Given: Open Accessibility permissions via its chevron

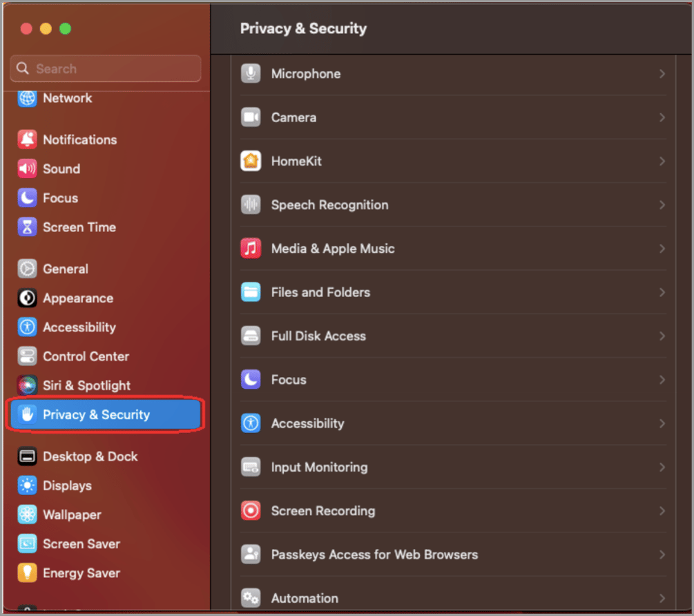Looking at the screenshot, I should pos(662,423).
